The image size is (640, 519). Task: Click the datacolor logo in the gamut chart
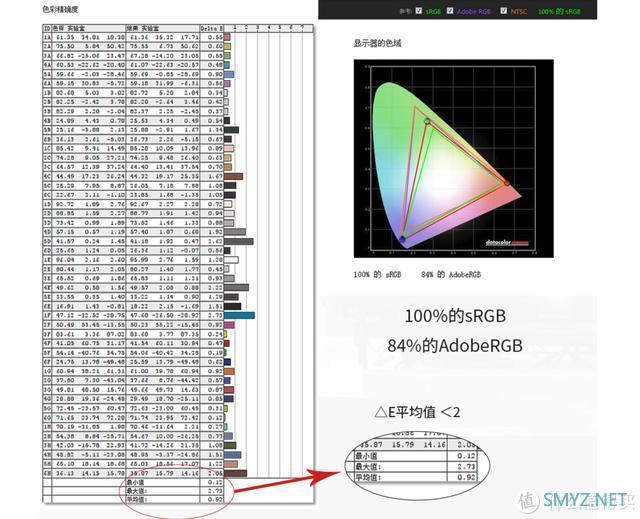tap(507, 243)
